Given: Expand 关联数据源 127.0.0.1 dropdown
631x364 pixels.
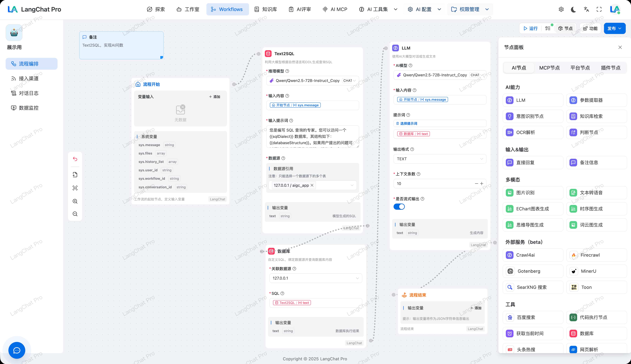Looking at the screenshot, I should pyautogui.click(x=315, y=278).
